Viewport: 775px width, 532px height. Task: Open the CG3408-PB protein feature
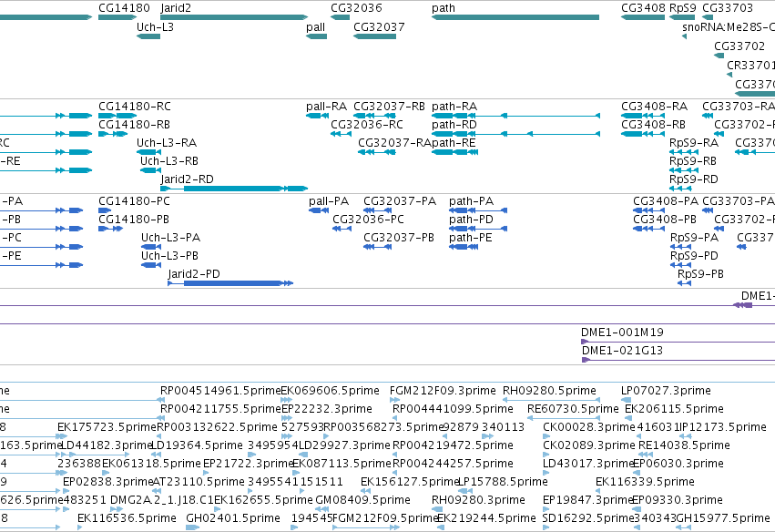coord(649,229)
